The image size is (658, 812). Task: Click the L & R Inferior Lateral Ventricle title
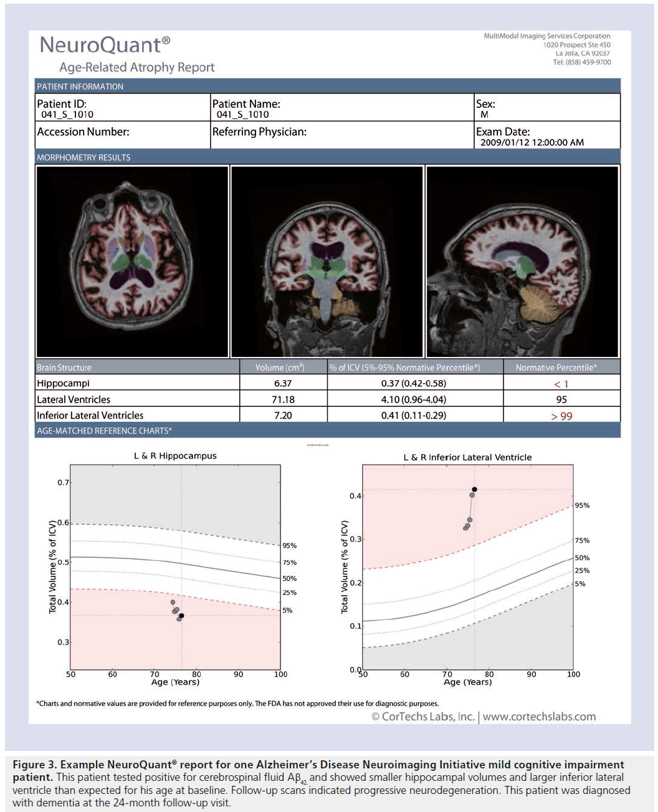[467, 457]
